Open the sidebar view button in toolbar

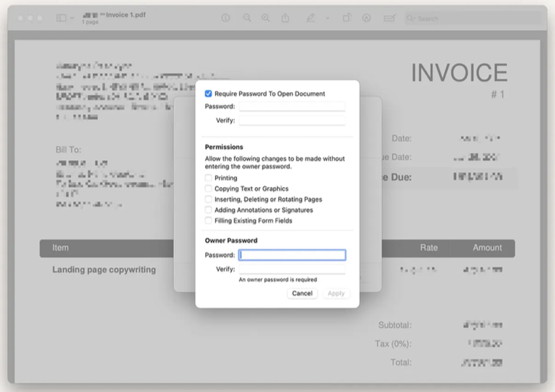pyautogui.click(x=61, y=18)
